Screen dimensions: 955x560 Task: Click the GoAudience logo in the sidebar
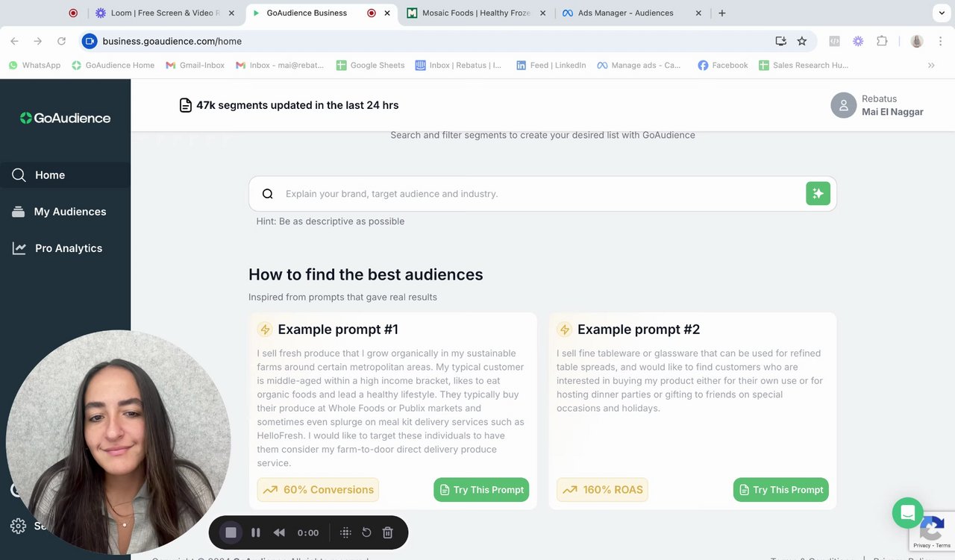click(65, 118)
